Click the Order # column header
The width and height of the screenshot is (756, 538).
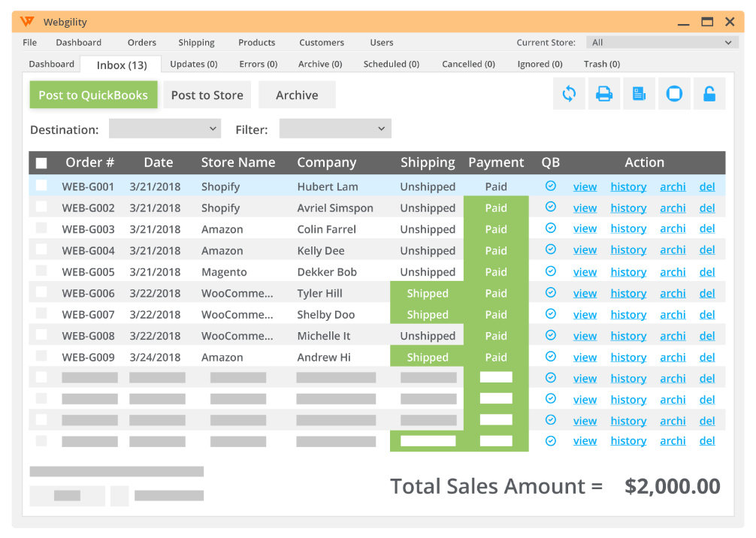tap(89, 162)
